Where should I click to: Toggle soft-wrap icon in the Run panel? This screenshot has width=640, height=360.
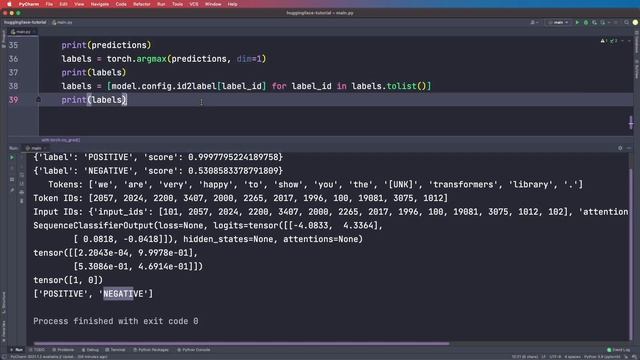coord(22,175)
